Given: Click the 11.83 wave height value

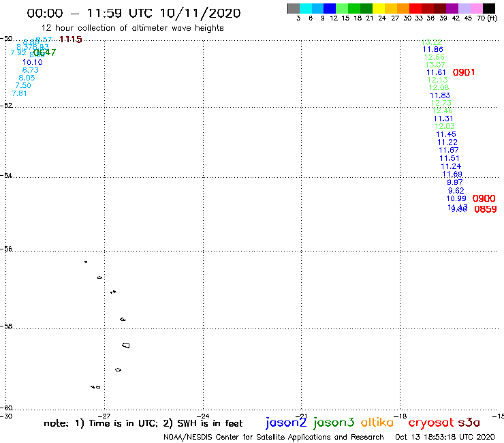Looking at the screenshot, I should coord(440,95).
